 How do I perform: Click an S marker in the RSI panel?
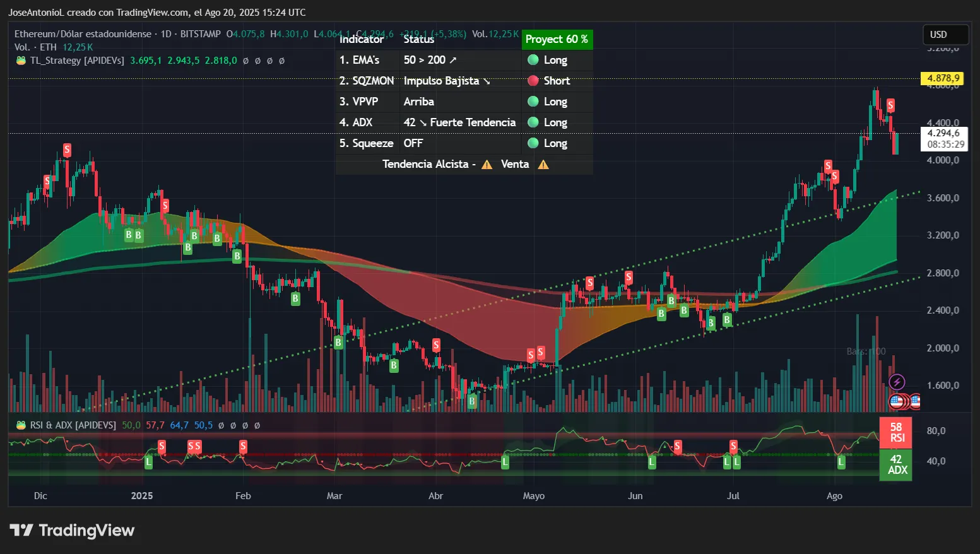click(x=162, y=446)
